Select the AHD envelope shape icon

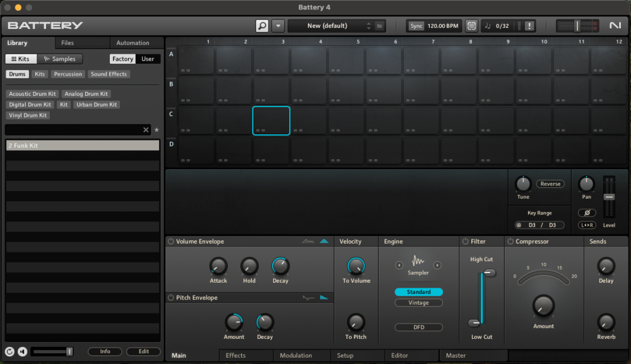324,242
